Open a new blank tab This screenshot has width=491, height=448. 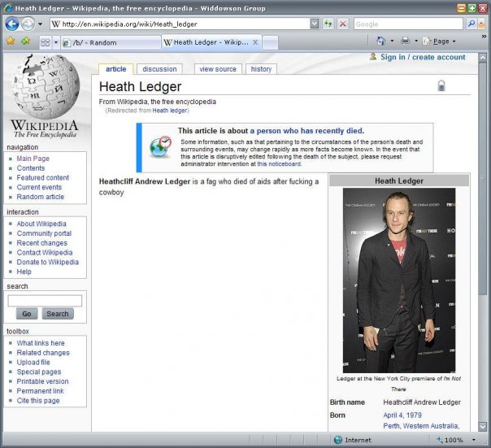click(270, 43)
